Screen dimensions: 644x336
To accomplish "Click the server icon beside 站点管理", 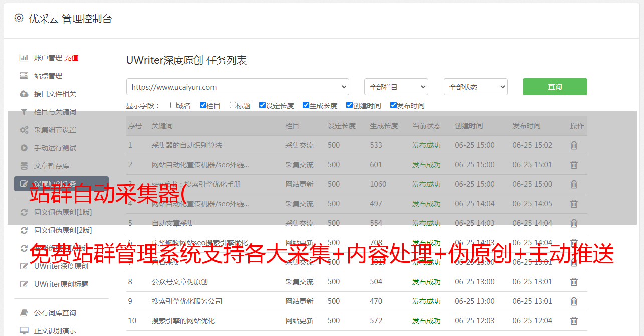I will point(24,76).
